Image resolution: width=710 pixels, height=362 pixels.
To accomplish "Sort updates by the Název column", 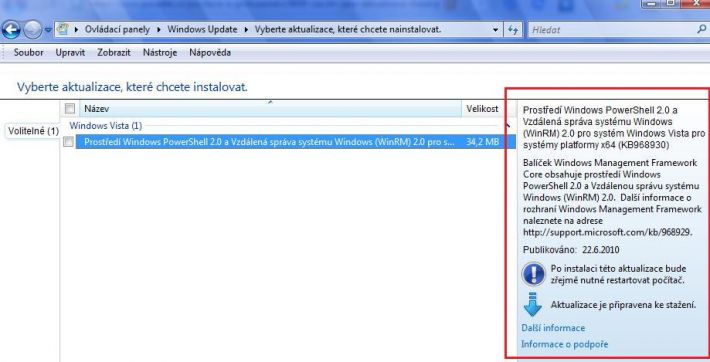I will (x=271, y=109).
